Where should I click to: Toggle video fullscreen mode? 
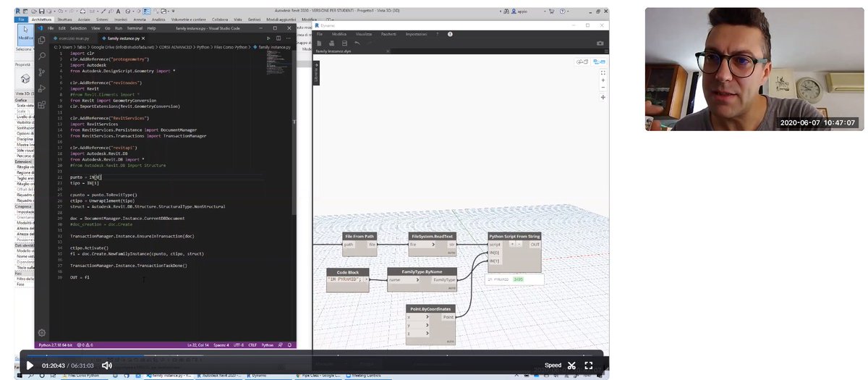[588, 366]
